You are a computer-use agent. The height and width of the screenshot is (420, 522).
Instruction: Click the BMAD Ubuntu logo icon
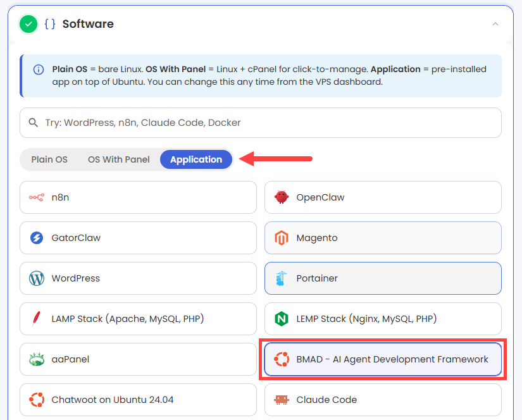coord(282,359)
